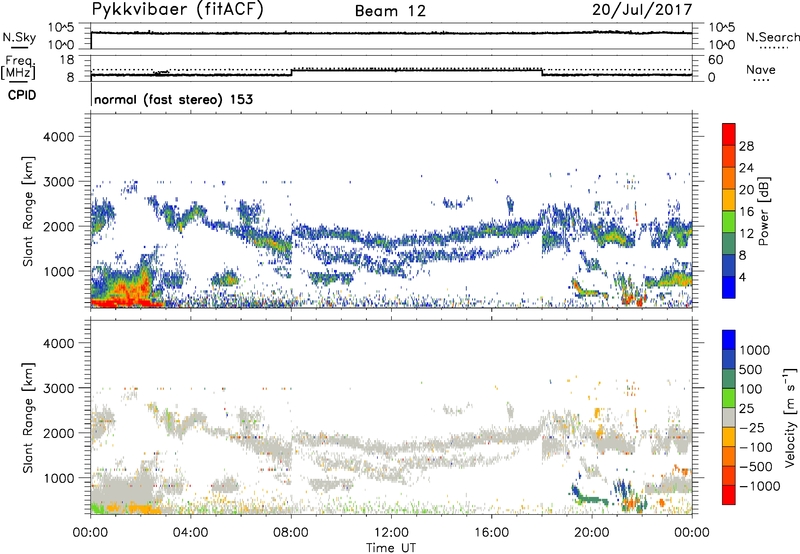This screenshot has width=800, height=554.
Task: Click the '08:00' time tick label
Action: [x=291, y=533]
